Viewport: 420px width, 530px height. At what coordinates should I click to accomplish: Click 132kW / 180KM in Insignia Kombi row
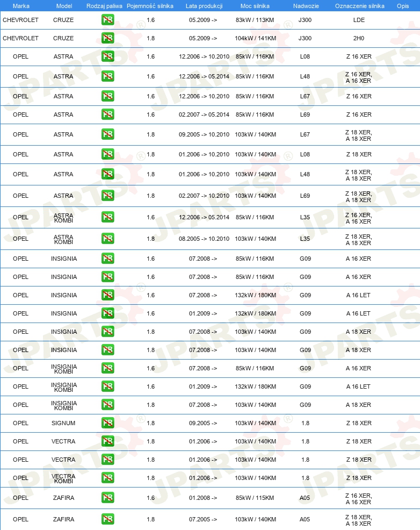pyautogui.click(x=255, y=386)
